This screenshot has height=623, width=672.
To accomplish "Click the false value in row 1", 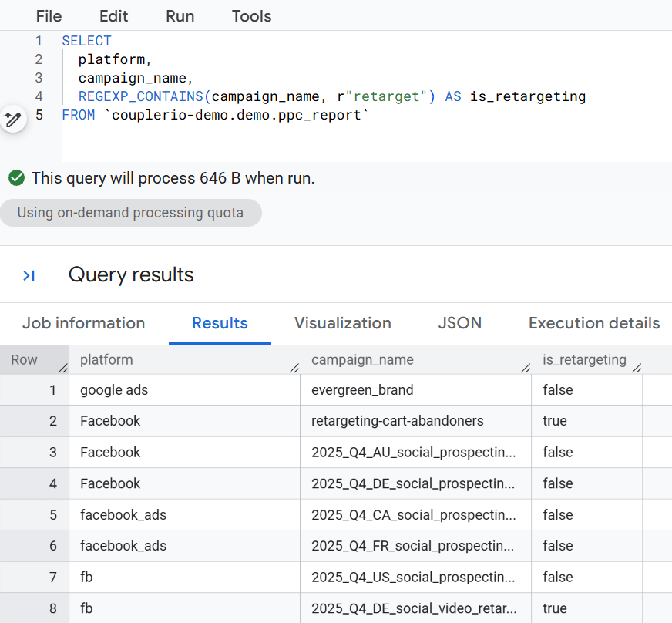I will 587,389.
